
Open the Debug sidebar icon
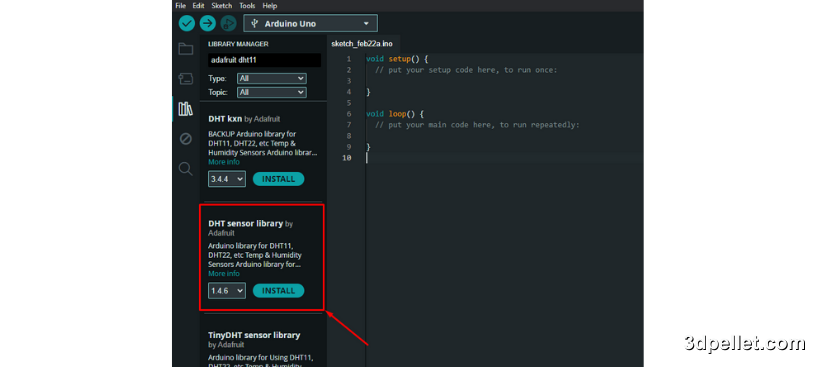pos(186,139)
